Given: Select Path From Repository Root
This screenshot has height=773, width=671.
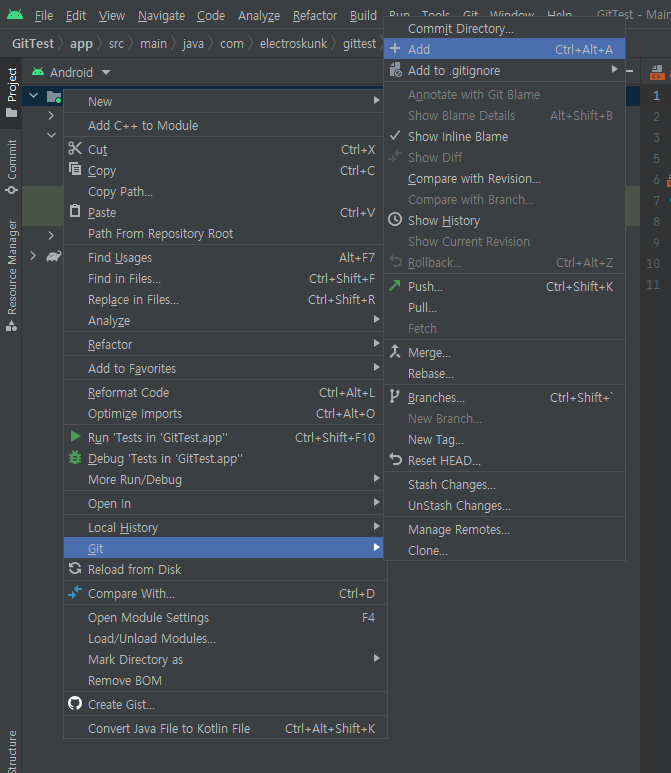Looking at the screenshot, I should click(x=224, y=233).
